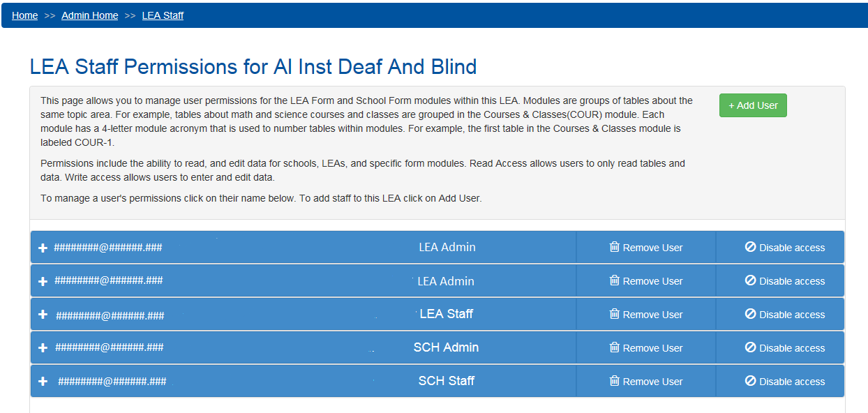Click disable icon in SCH Staff row
868x413 pixels.
point(751,381)
